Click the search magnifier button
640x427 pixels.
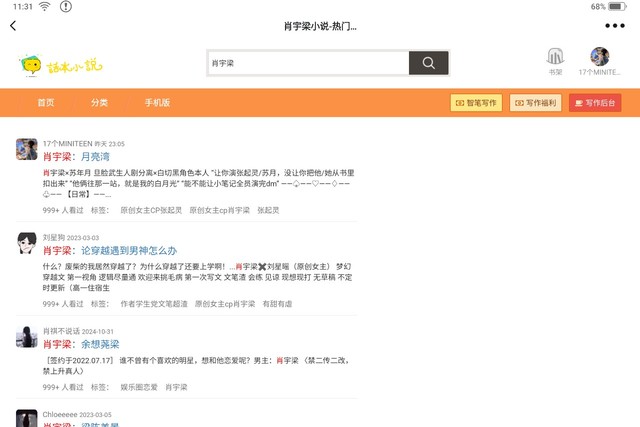click(428, 63)
